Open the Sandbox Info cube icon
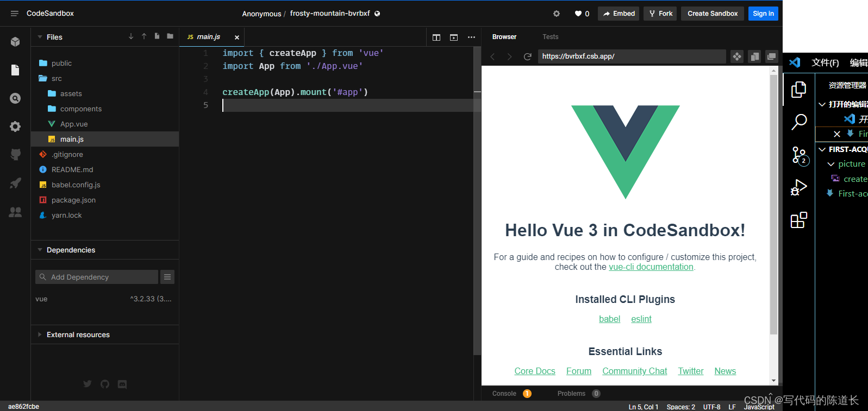The height and width of the screenshot is (411, 868). [x=15, y=42]
